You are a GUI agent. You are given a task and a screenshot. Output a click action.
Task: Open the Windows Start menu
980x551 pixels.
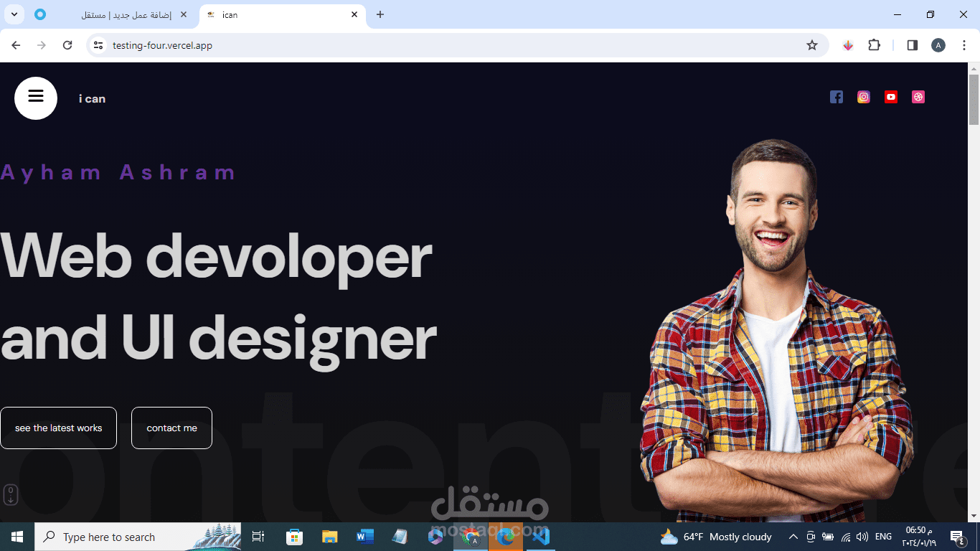[17, 537]
